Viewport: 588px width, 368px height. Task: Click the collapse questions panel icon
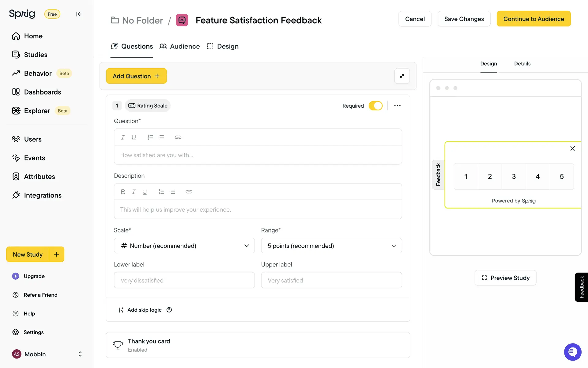(x=402, y=76)
